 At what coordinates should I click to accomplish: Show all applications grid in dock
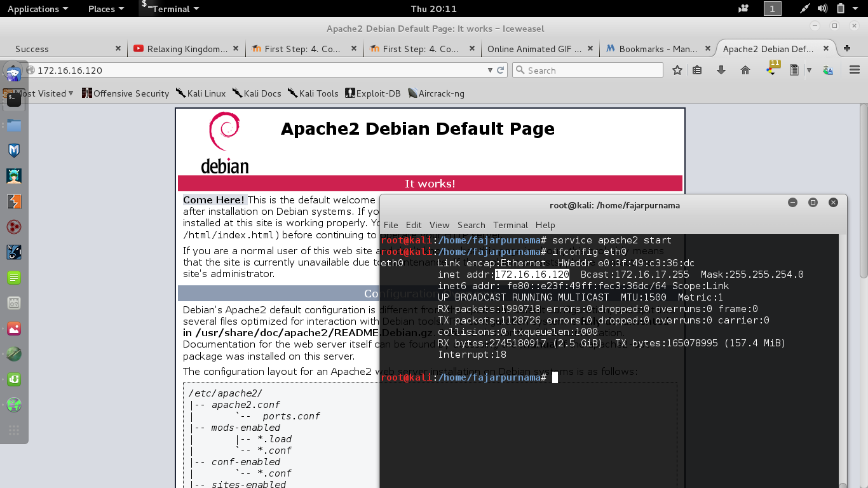pos(13,430)
